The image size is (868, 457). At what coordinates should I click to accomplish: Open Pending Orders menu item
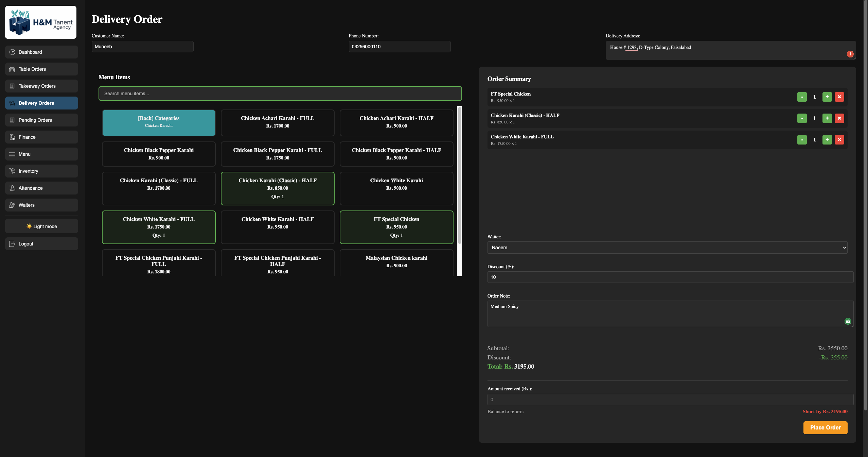point(41,120)
